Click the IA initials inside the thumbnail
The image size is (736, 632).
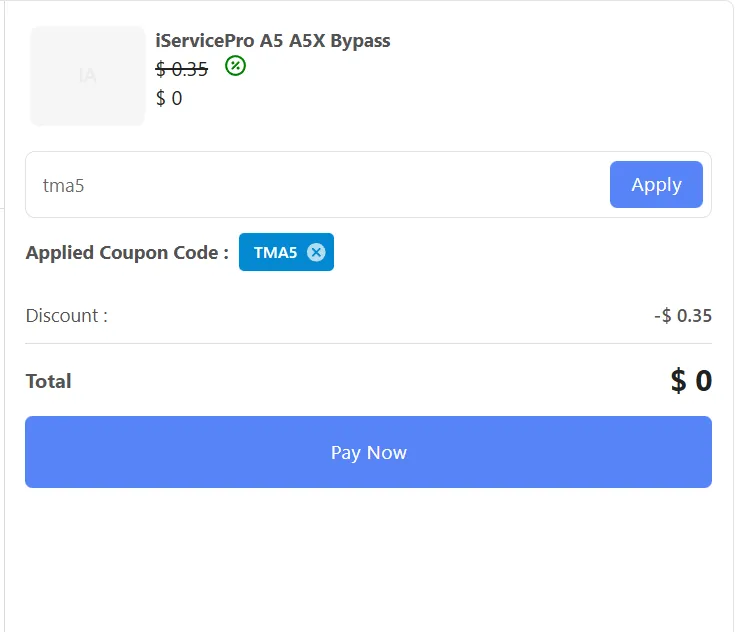88,75
